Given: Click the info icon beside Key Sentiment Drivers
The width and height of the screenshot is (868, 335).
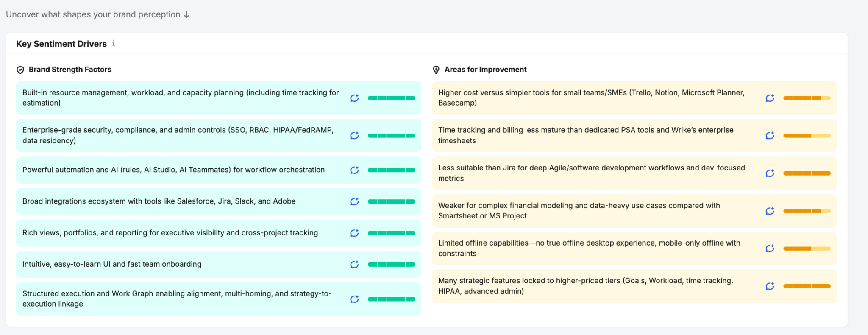Looking at the screenshot, I should pos(113,43).
